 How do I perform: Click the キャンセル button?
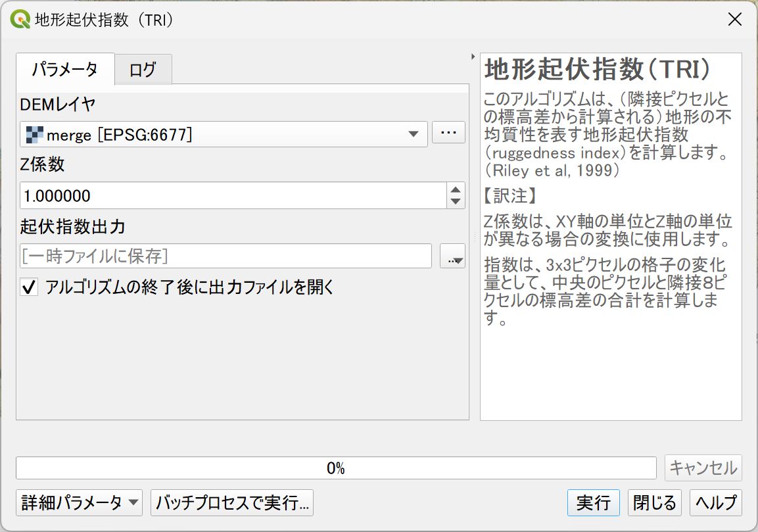click(703, 468)
